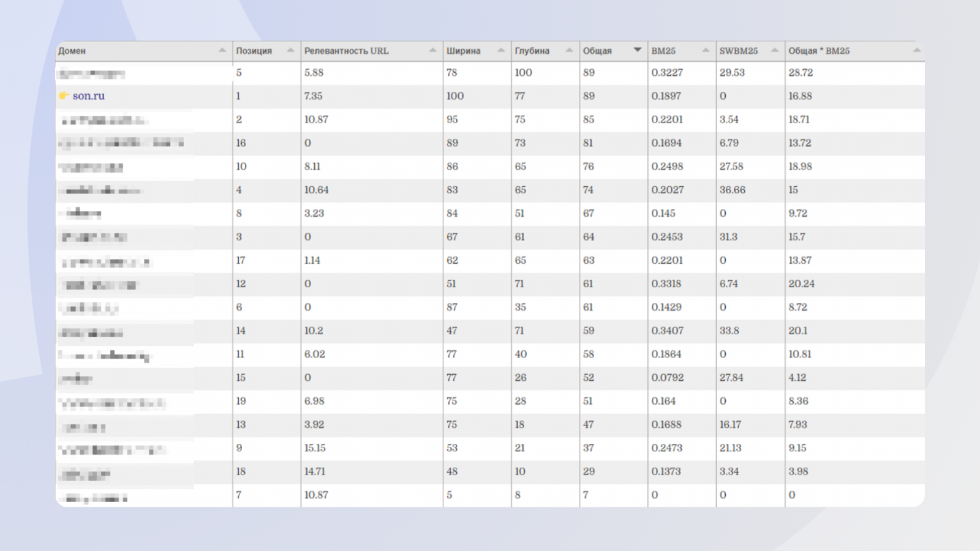This screenshot has width=980, height=551.
Task: Click the cell showing 18.98
Action: point(800,167)
